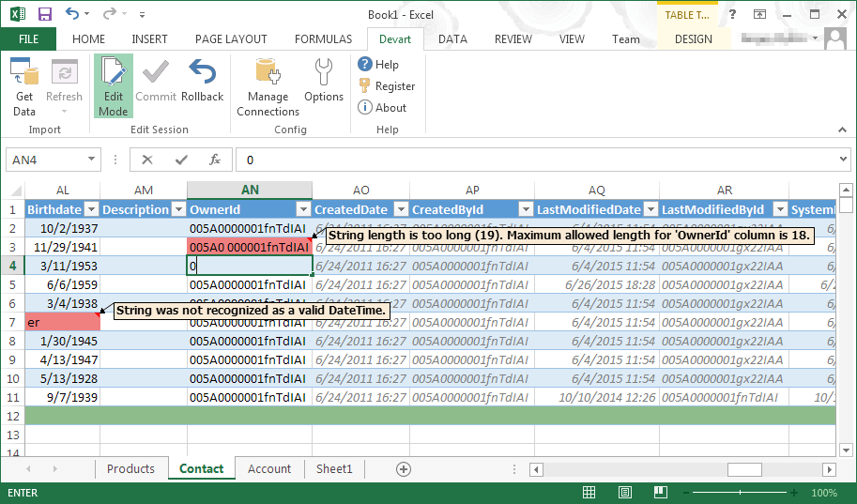Click the Help item in Devart ribbon
Screen dimensions: 857x504
378,65
